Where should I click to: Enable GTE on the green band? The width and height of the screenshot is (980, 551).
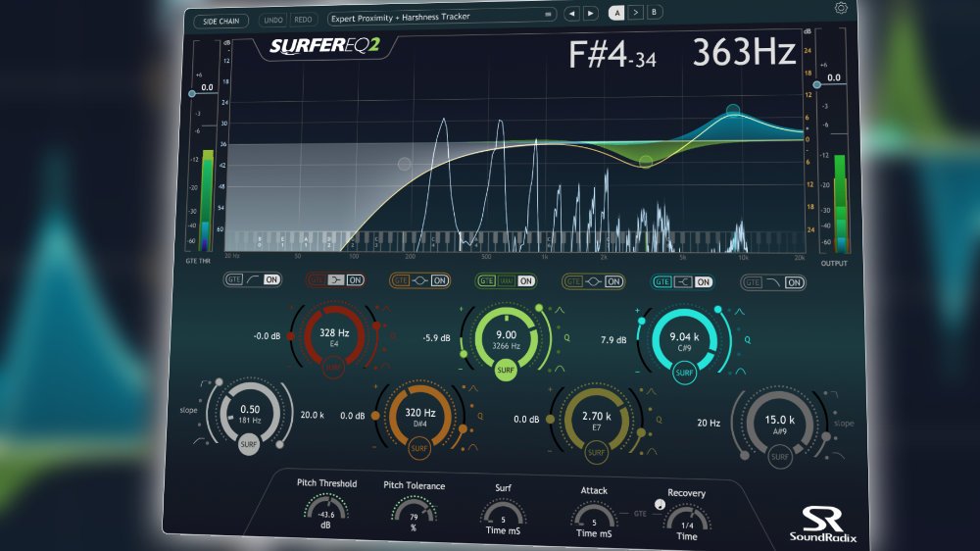[487, 281]
